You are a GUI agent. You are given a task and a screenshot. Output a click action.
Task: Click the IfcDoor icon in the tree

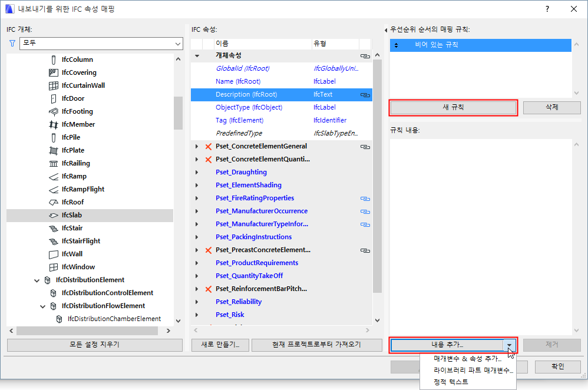coord(54,98)
